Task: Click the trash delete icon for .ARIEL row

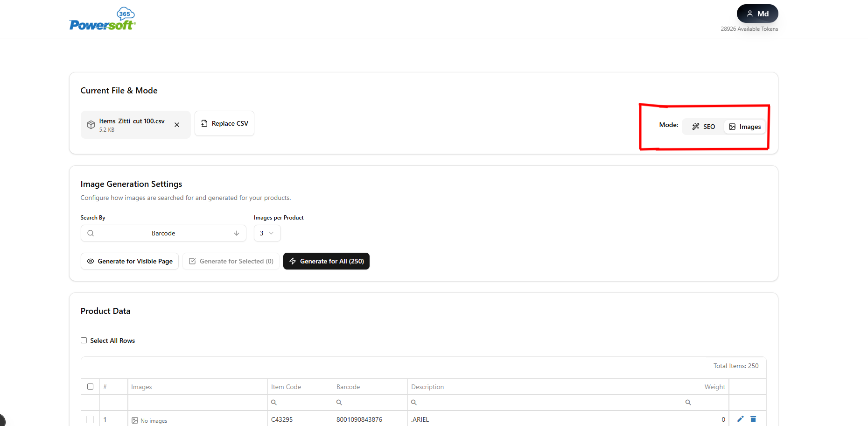Action: coord(753,419)
